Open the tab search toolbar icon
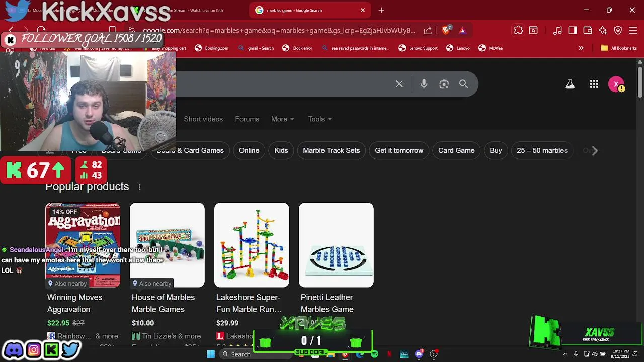This screenshot has width=644, height=362. tap(533, 30)
